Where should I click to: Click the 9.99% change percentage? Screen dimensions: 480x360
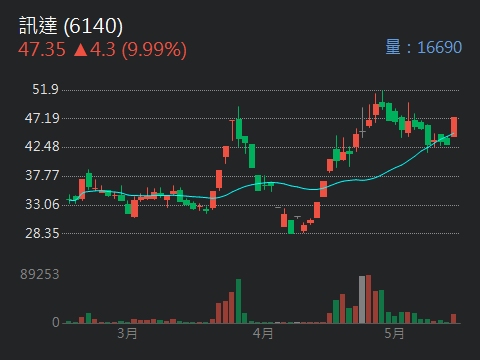click(154, 50)
